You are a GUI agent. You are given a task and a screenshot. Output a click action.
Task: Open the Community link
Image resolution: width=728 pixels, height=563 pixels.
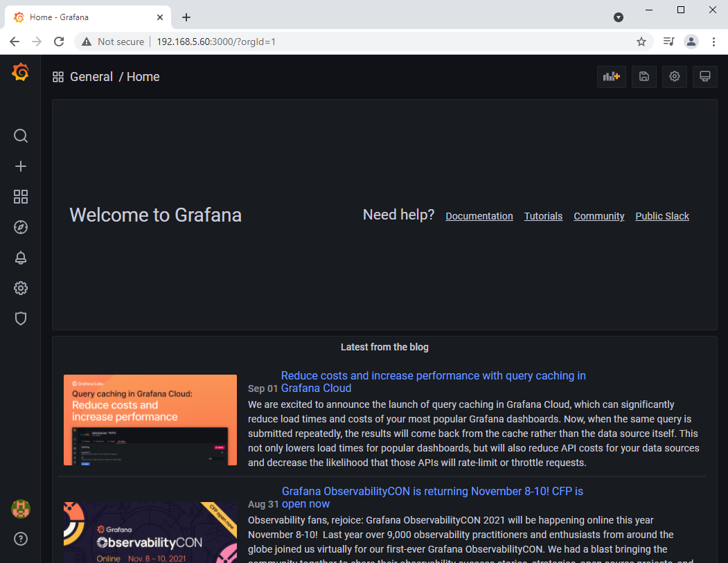coord(599,216)
